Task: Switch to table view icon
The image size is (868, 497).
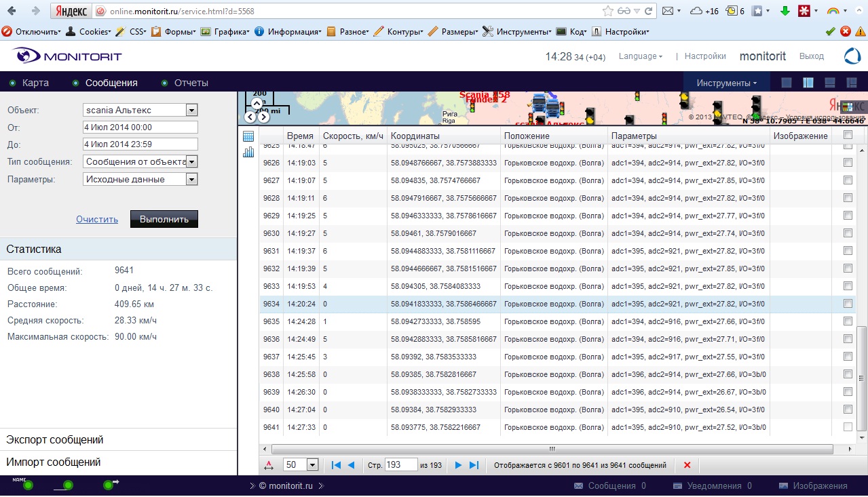Action: tap(248, 136)
